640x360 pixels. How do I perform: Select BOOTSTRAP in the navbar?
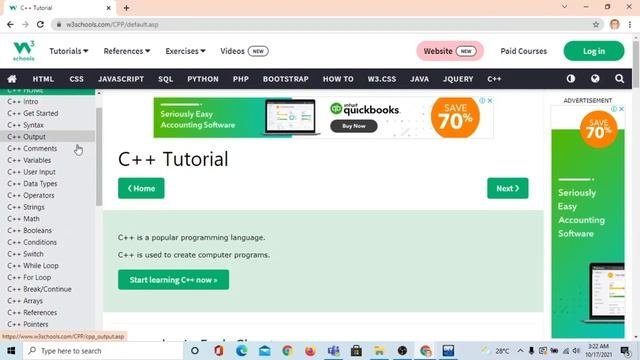[x=286, y=79]
